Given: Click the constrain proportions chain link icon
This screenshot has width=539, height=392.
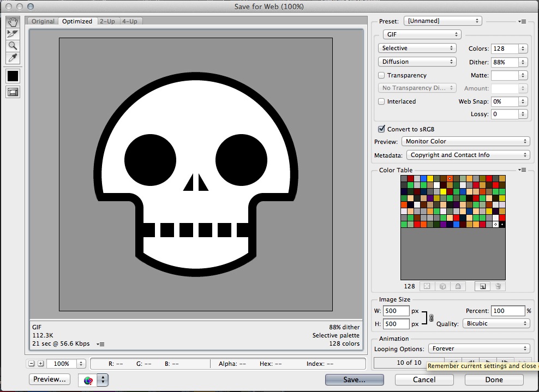Looking at the screenshot, I should tap(431, 317).
